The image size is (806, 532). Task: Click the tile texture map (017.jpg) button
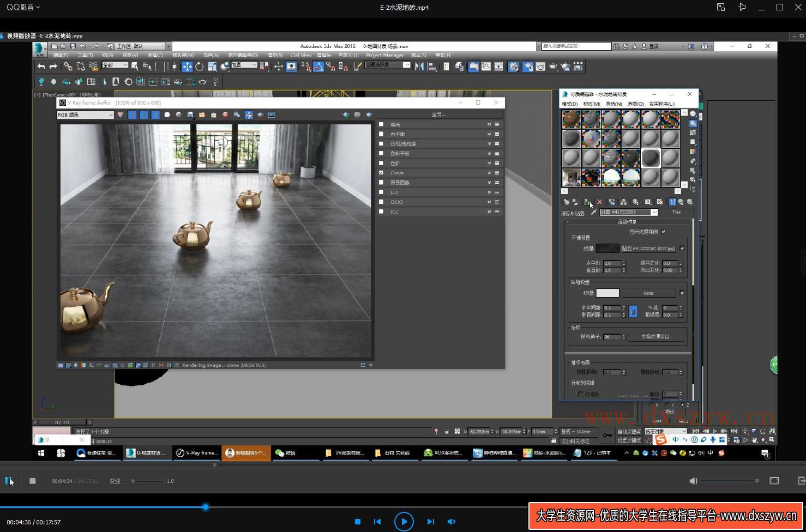(648, 249)
